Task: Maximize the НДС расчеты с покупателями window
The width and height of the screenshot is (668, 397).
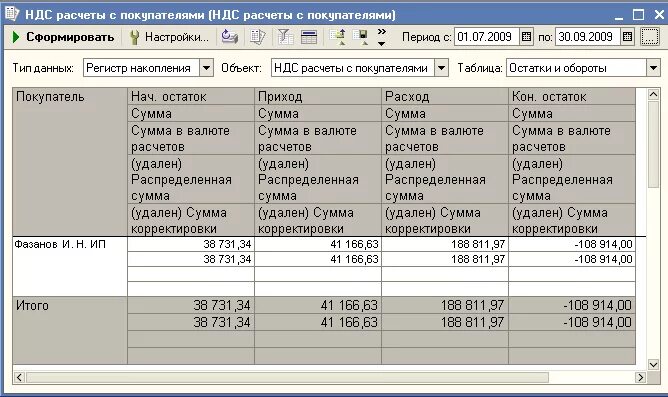Action: (638, 14)
